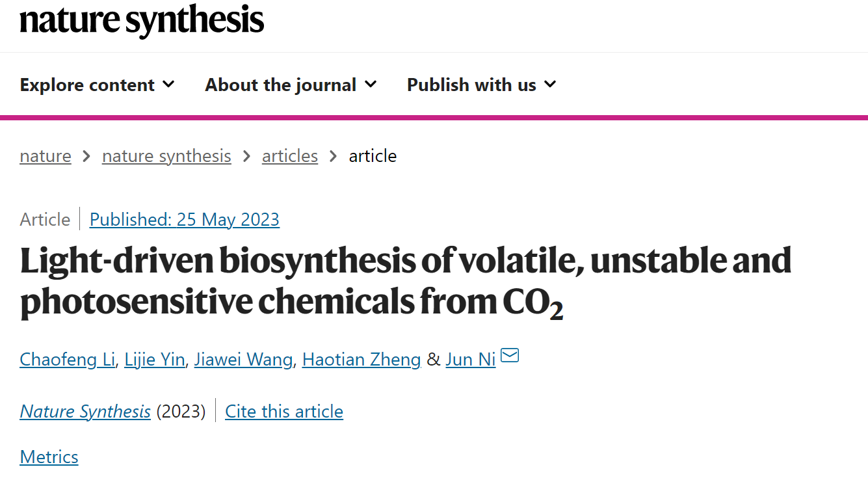Open author Haotian Zheng's details

point(362,359)
